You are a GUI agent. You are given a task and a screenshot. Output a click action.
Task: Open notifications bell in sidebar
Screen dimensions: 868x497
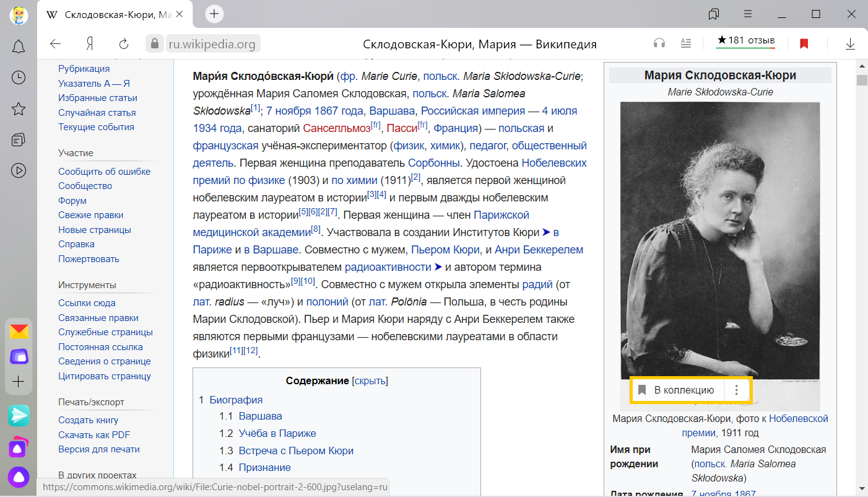click(x=19, y=46)
